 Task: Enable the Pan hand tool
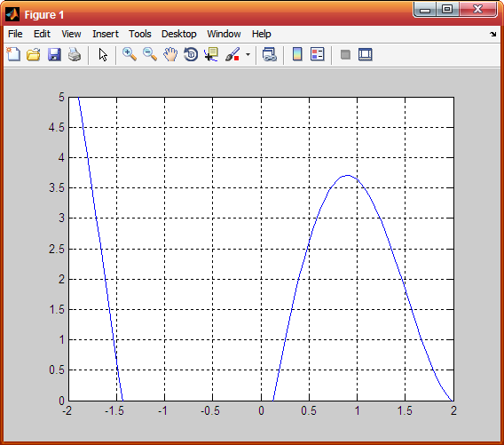(x=170, y=54)
